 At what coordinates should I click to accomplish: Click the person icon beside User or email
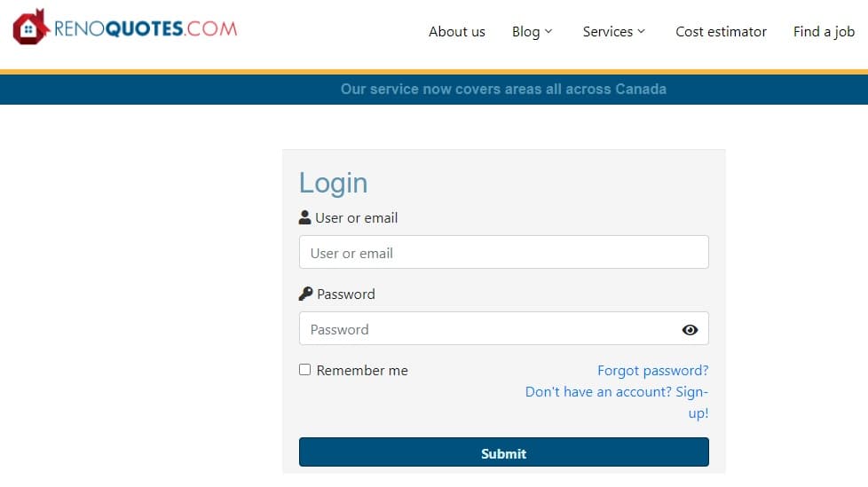(x=305, y=217)
